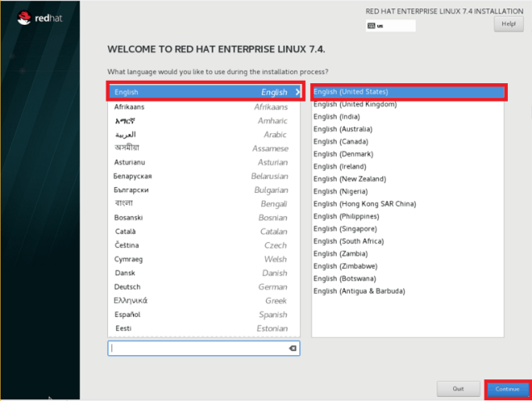Focus the language search input field
Viewport: 532px width, 401px height.
[x=204, y=348]
